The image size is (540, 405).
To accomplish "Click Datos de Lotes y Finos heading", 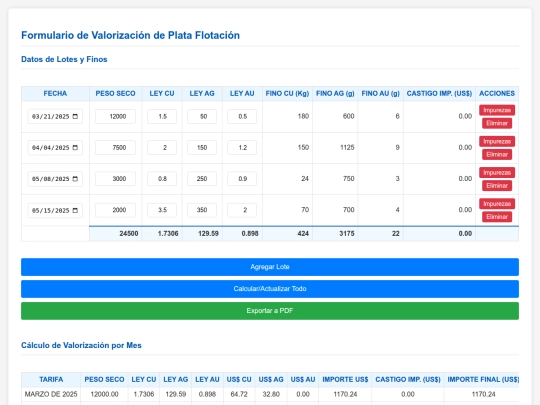I will [x=64, y=59].
